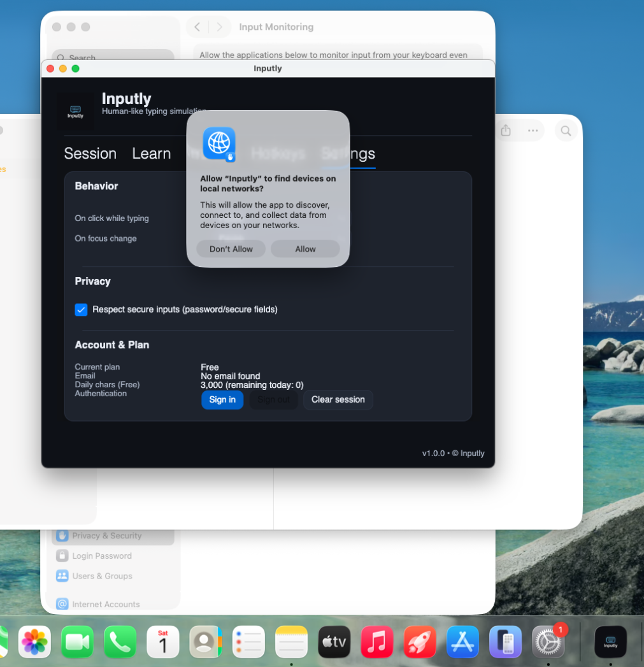The height and width of the screenshot is (667, 644).
Task: Click the Share icon in background window
Action: click(x=506, y=131)
